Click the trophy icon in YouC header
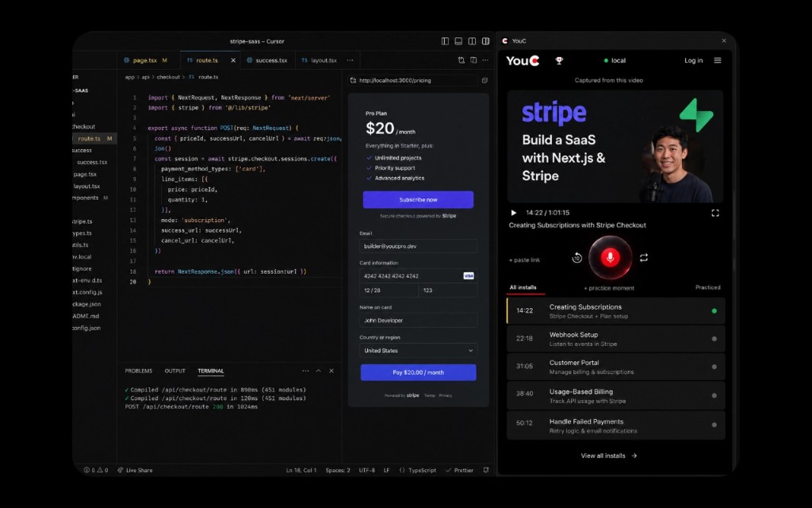 559,60
